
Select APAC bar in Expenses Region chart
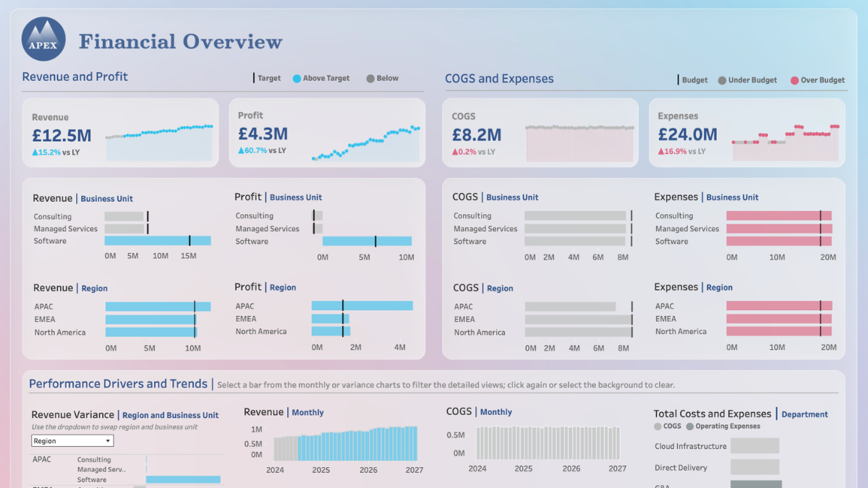tap(779, 306)
